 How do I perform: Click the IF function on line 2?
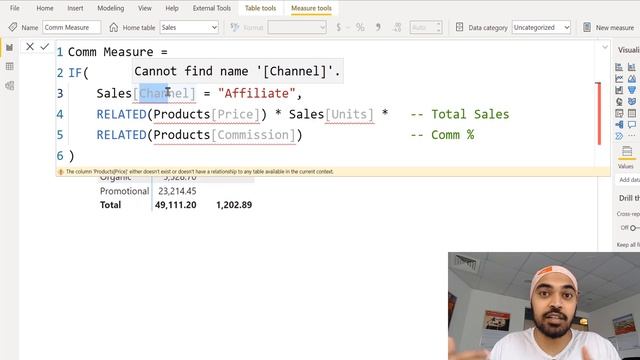(75, 73)
